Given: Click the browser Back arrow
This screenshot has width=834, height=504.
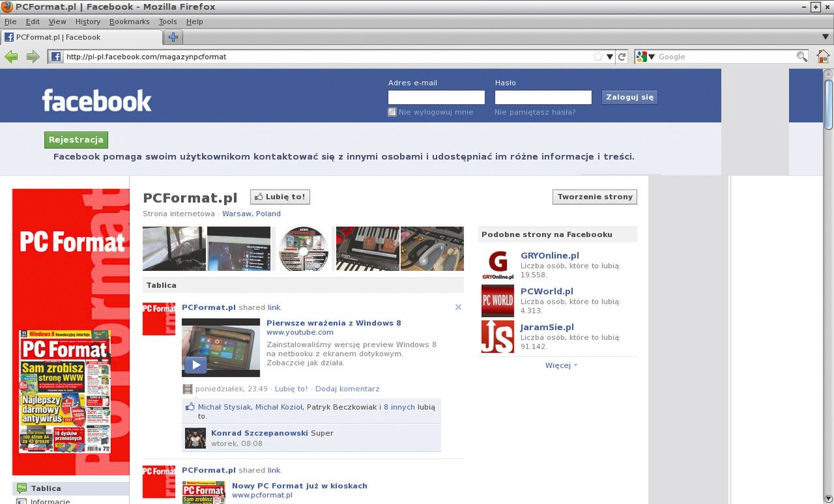Looking at the screenshot, I should point(11,57).
